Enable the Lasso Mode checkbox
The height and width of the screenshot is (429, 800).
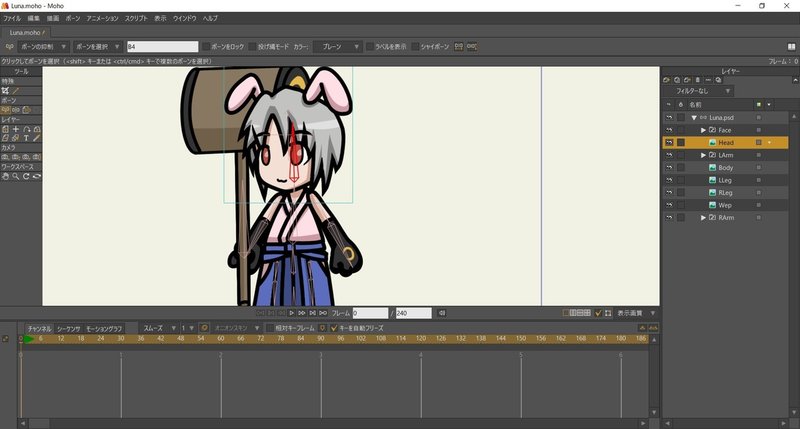(x=252, y=46)
